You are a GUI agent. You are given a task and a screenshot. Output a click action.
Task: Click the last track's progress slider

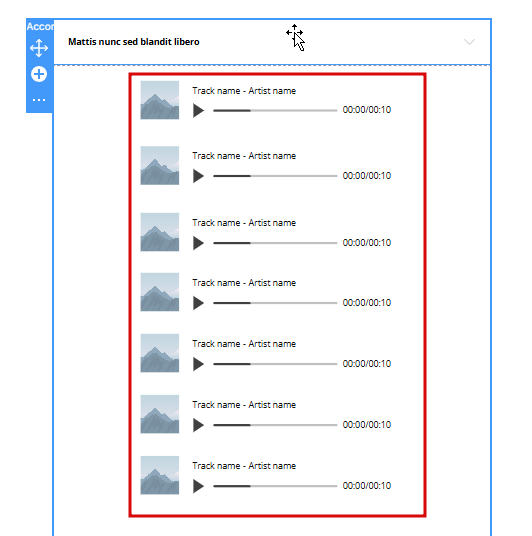point(275,486)
